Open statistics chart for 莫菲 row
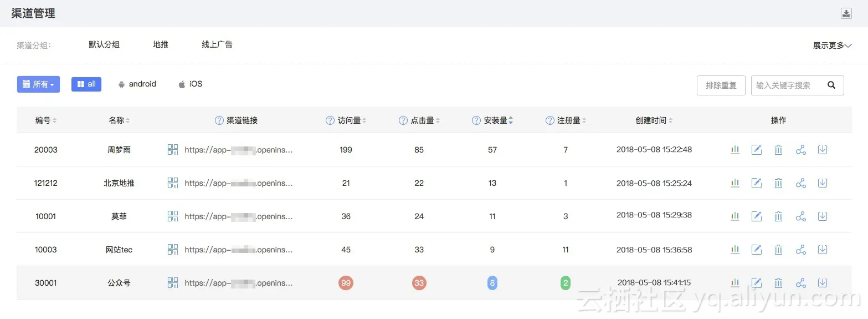This screenshot has height=319, width=868. [735, 216]
